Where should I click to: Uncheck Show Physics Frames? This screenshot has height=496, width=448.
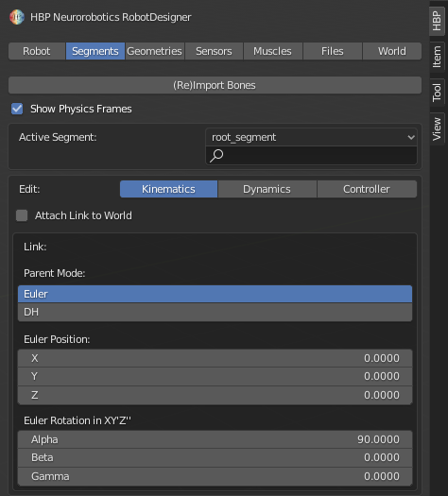point(17,109)
